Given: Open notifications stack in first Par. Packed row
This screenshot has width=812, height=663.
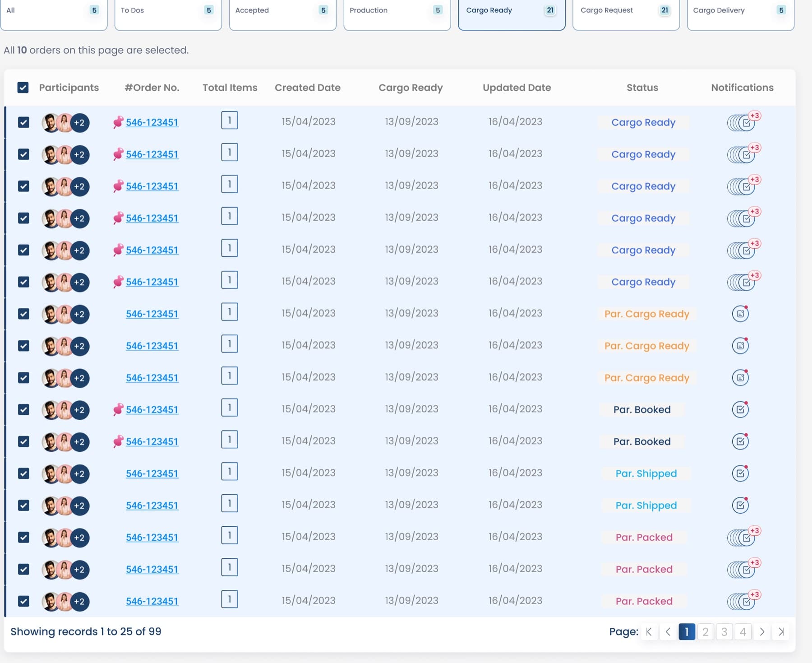Looking at the screenshot, I should 743,537.
